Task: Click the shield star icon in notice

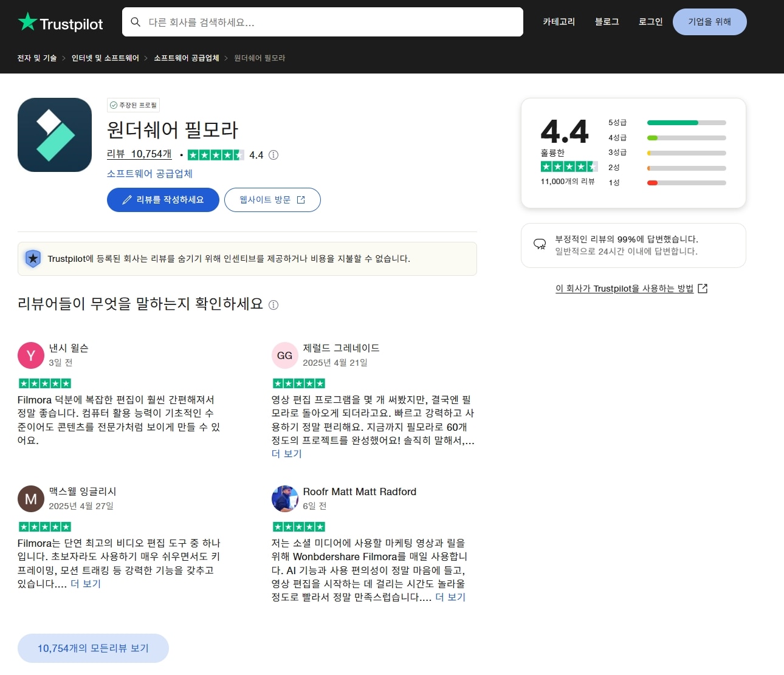Action: point(33,259)
